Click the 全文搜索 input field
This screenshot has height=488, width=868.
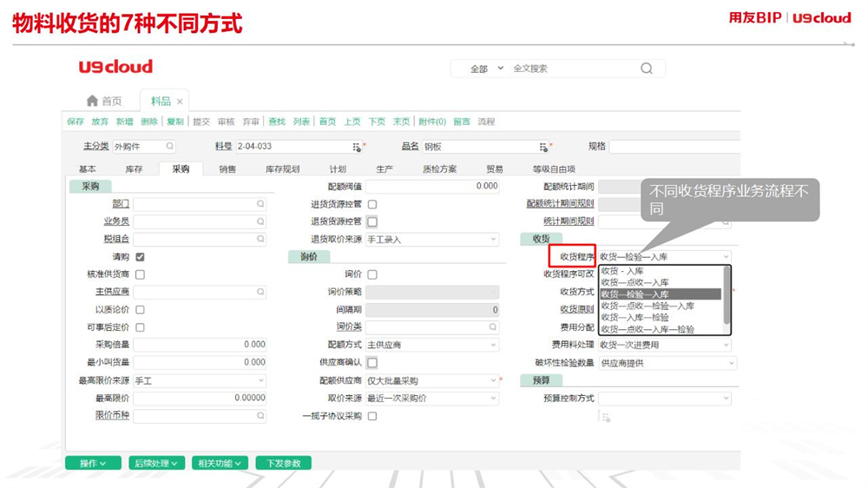[x=573, y=69]
